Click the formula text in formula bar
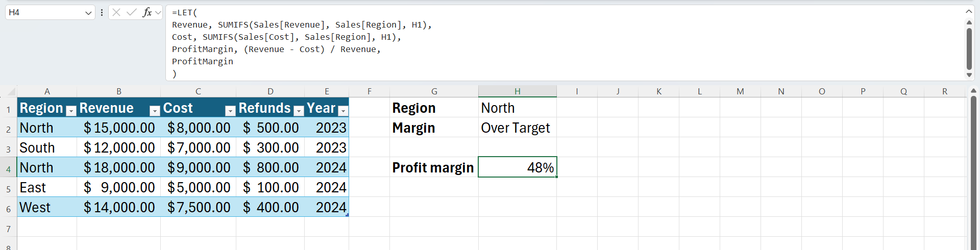980x250 pixels. point(302,43)
